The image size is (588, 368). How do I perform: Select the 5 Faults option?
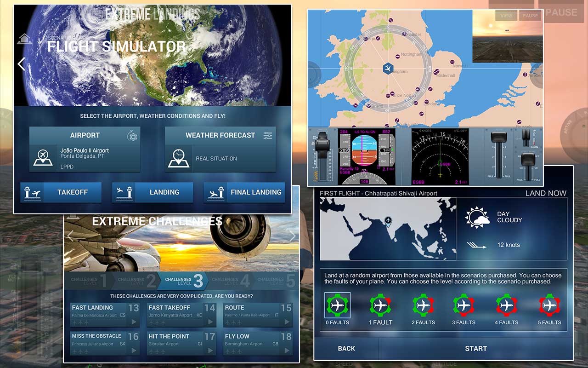(x=549, y=309)
